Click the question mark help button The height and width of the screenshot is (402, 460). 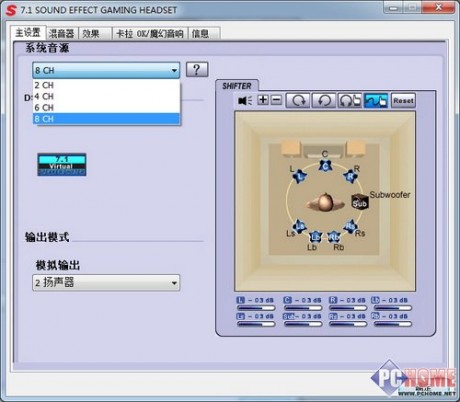pos(197,70)
